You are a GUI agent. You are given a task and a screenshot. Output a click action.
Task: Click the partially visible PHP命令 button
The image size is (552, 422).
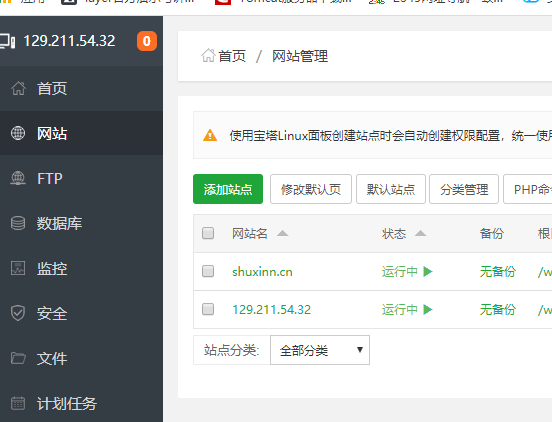coord(528,189)
